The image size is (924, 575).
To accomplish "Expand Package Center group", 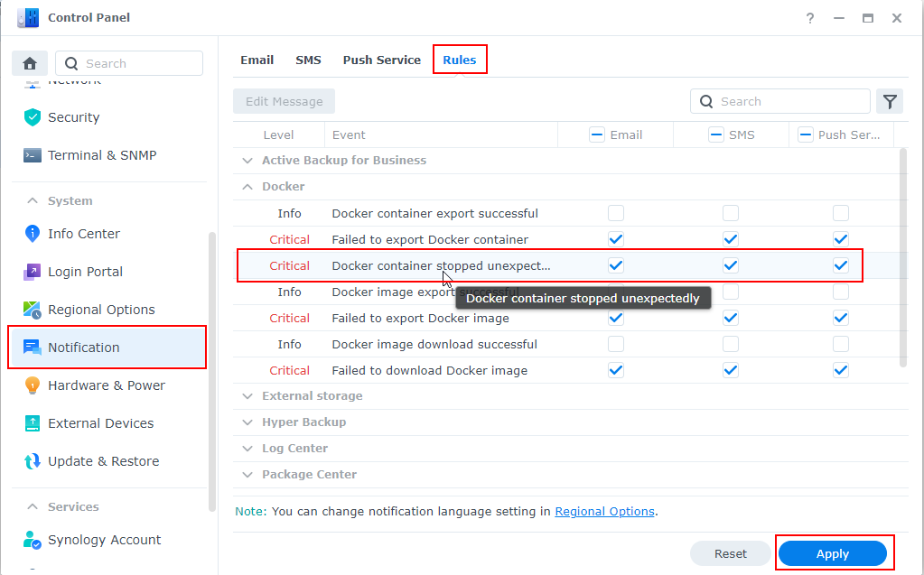I will [x=247, y=474].
